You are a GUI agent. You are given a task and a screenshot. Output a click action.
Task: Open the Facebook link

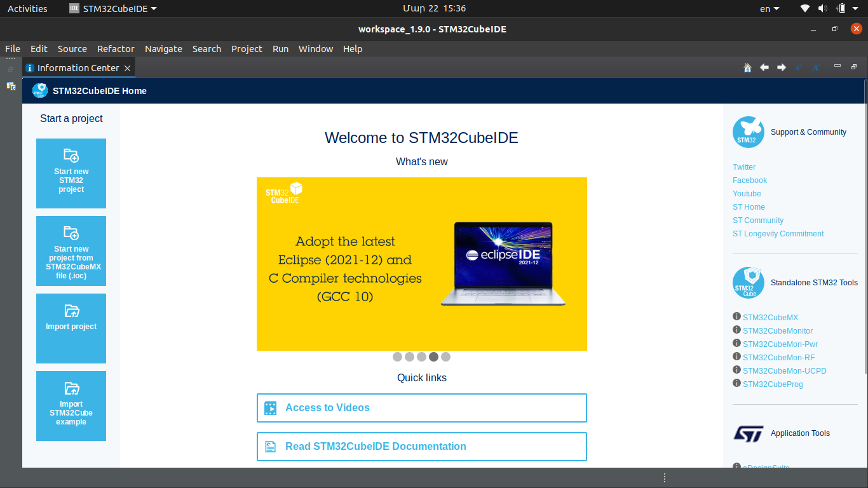pos(750,180)
